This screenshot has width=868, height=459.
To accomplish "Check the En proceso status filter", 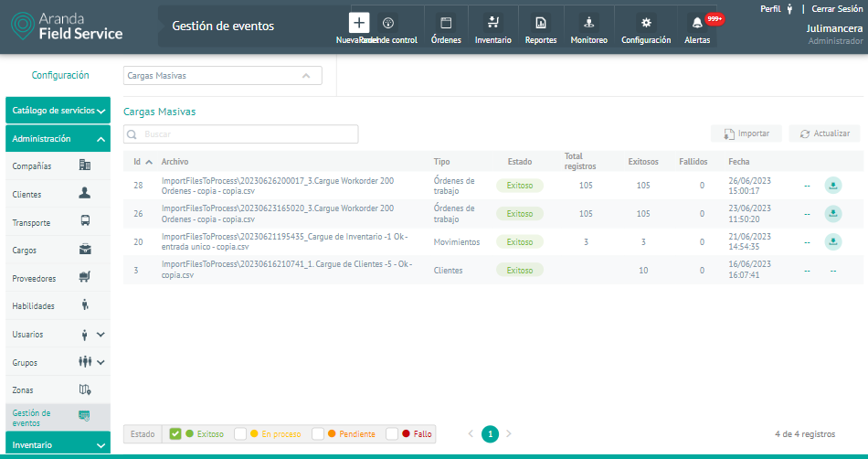I will (x=240, y=434).
